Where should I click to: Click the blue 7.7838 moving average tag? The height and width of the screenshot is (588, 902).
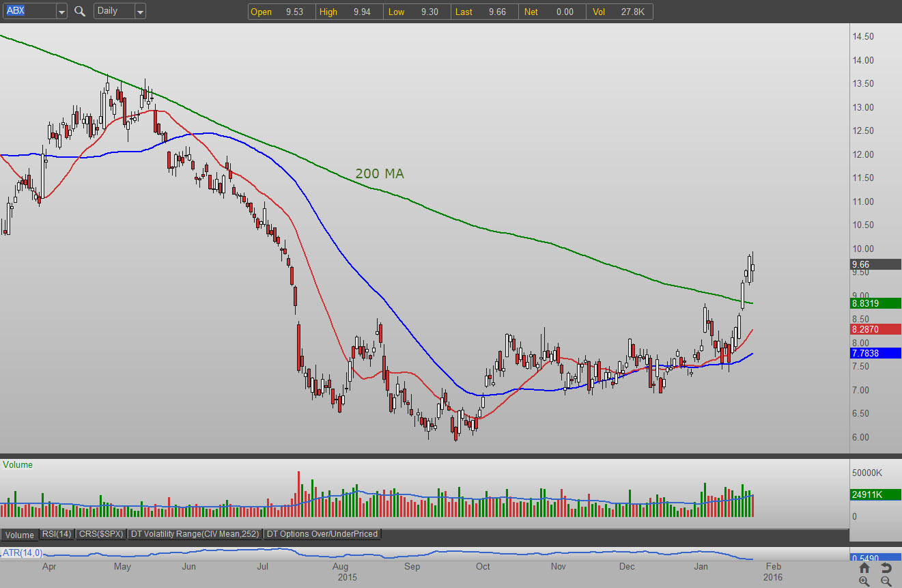click(x=875, y=353)
